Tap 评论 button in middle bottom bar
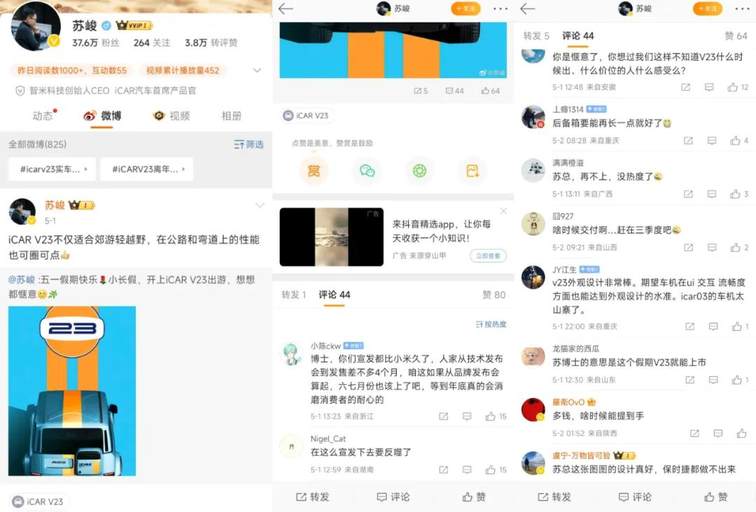 (x=393, y=497)
